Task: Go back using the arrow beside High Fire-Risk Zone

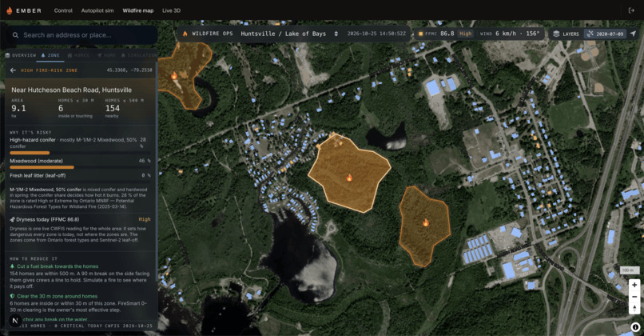Action: (x=13, y=70)
